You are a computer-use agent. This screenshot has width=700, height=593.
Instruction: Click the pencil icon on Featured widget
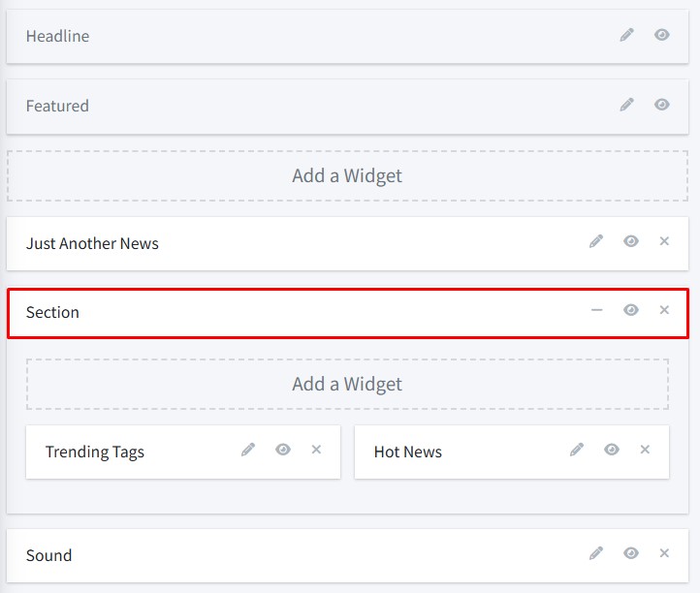pyautogui.click(x=627, y=105)
